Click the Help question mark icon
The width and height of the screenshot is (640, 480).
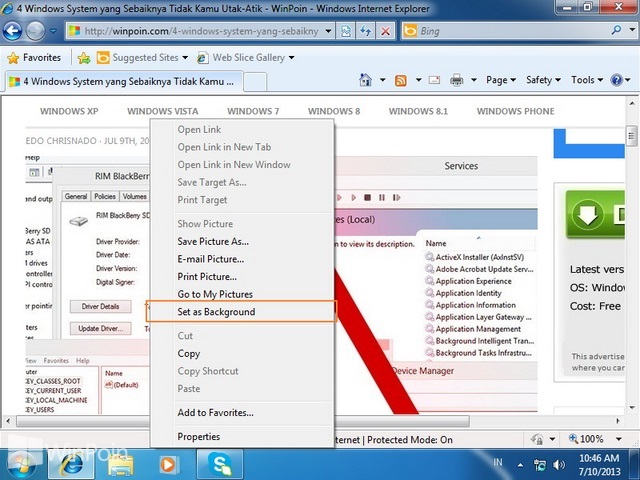(x=616, y=80)
